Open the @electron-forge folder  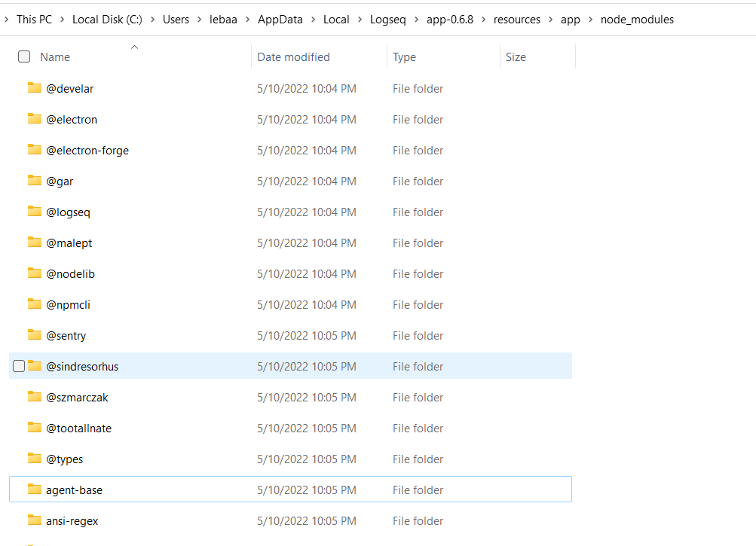tap(87, 150)
